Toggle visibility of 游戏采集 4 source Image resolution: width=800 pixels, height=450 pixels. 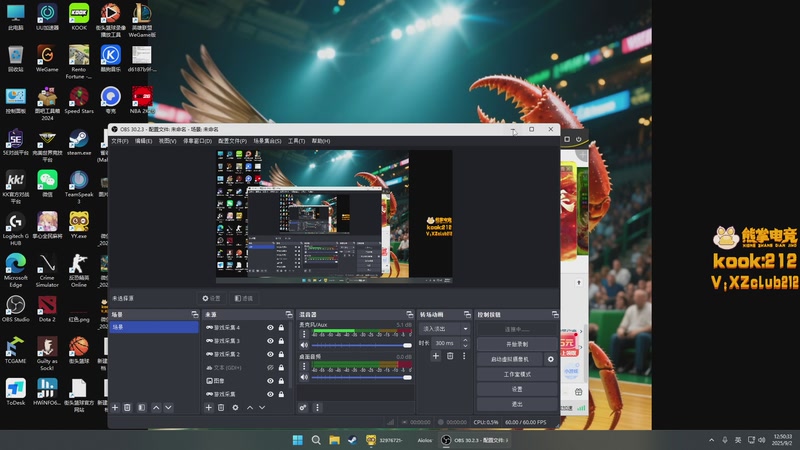tap(270, 328)
